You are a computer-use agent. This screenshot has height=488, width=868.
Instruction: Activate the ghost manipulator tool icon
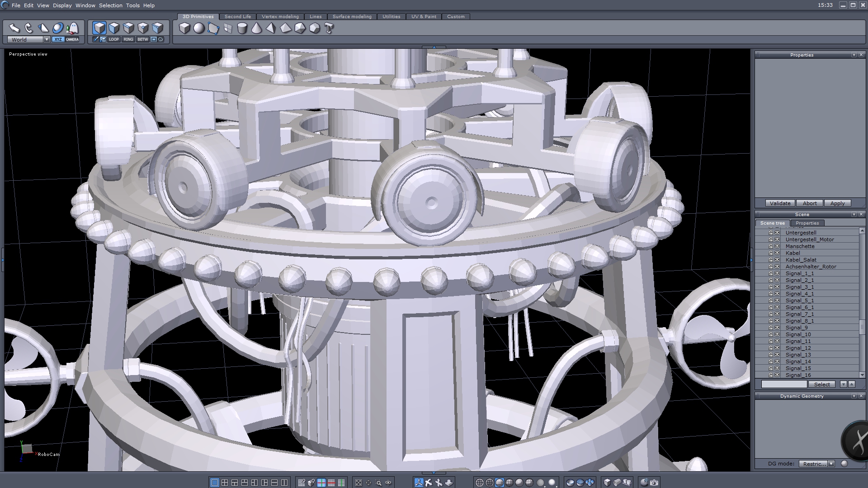point(72,28)
